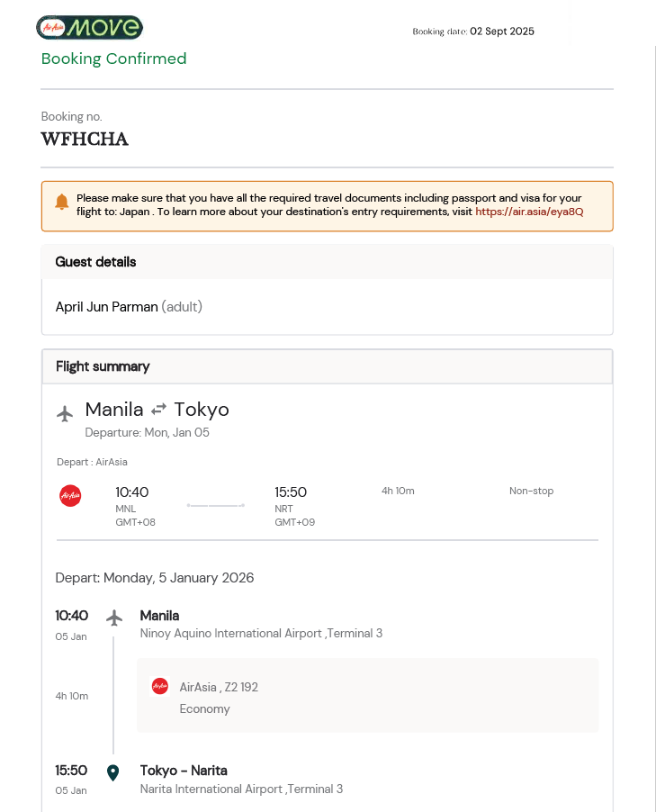Click the booking date 02 Sept 2025
This screenshot has width=656, height=812.
[x=501, y=32]
